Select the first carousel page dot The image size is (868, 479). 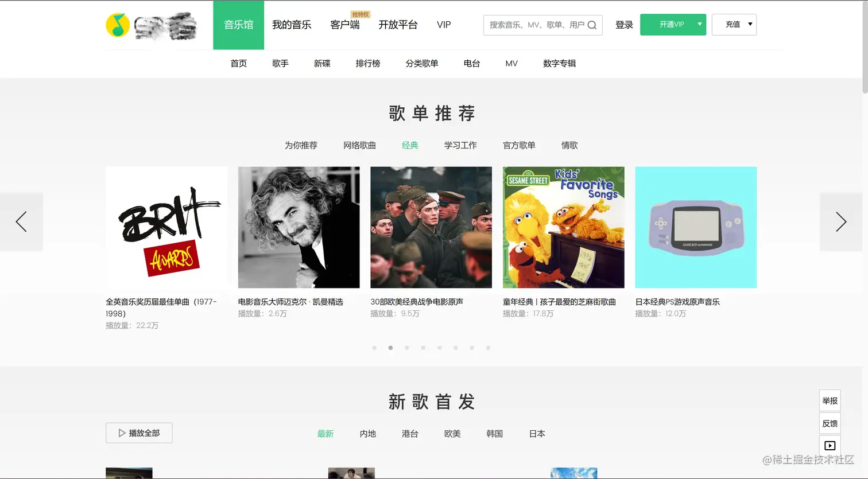pos(374,348)
